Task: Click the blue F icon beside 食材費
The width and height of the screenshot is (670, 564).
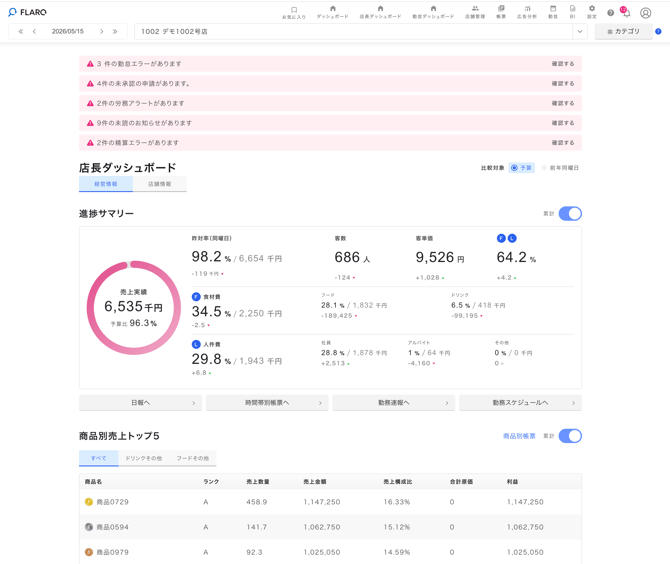Action: pyautogui.click(x=196, y=297)
